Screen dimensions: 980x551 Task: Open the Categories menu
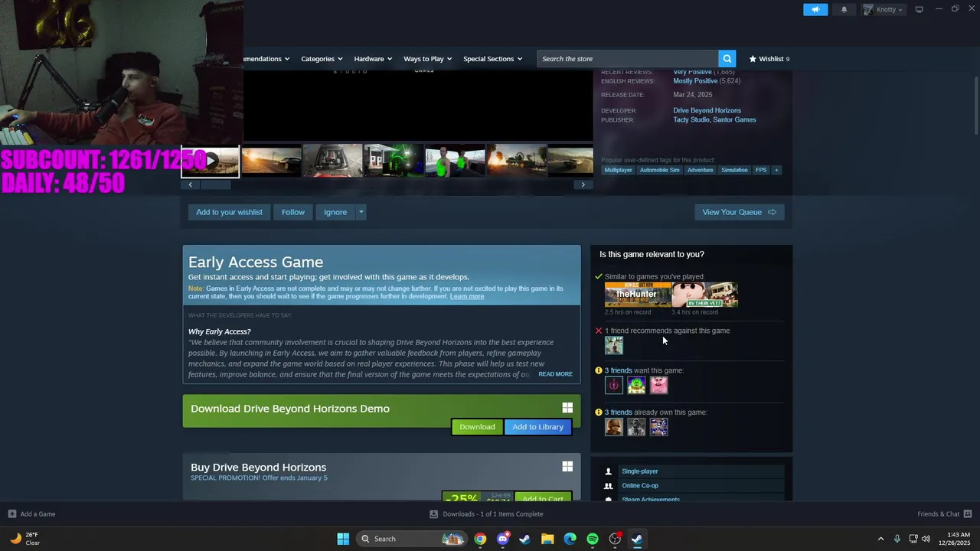[322, 58]
